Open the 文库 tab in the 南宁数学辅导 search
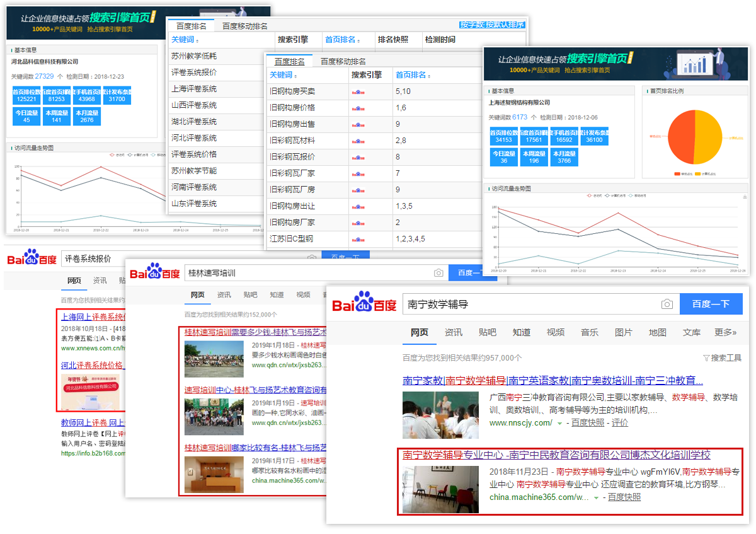The image size is (756, 534). [691, 332]
